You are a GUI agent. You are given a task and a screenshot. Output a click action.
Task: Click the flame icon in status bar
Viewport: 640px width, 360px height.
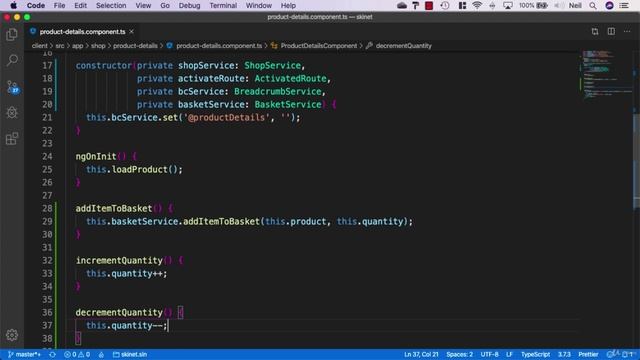(101, 354)
